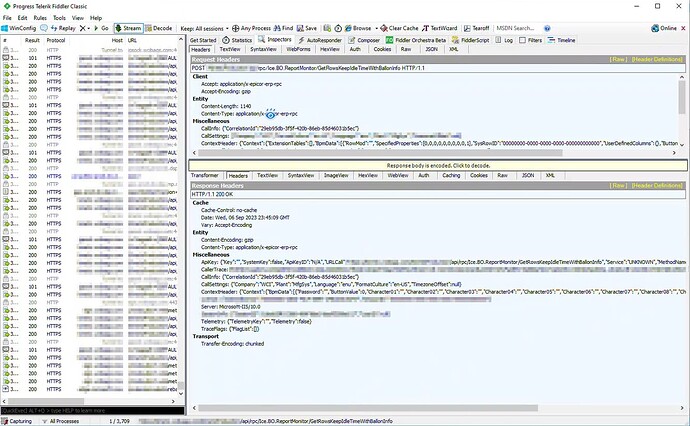Click scroll-up arrow of sessions list

(180, 40)
